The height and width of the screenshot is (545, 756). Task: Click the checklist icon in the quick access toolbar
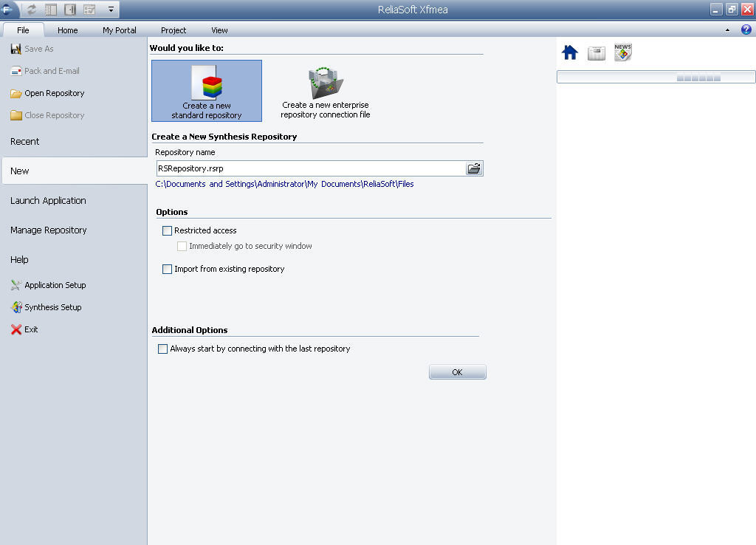[x=89, y=9]
